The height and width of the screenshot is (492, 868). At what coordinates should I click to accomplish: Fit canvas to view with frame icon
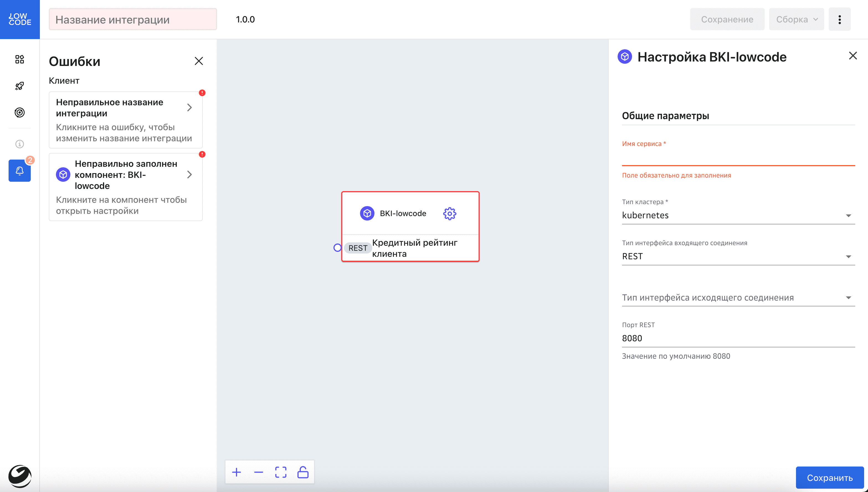pyautogui.click(x=281, y=472)
